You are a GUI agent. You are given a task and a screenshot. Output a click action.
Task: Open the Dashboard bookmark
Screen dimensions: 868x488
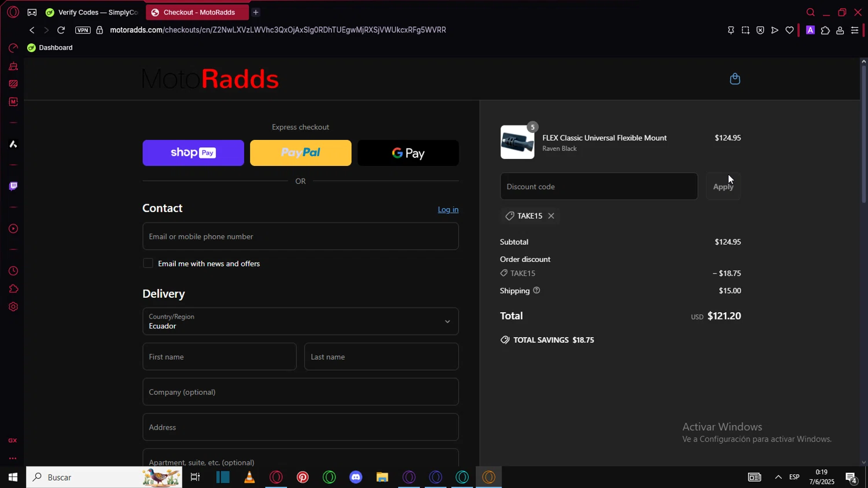tap(50, 47)
